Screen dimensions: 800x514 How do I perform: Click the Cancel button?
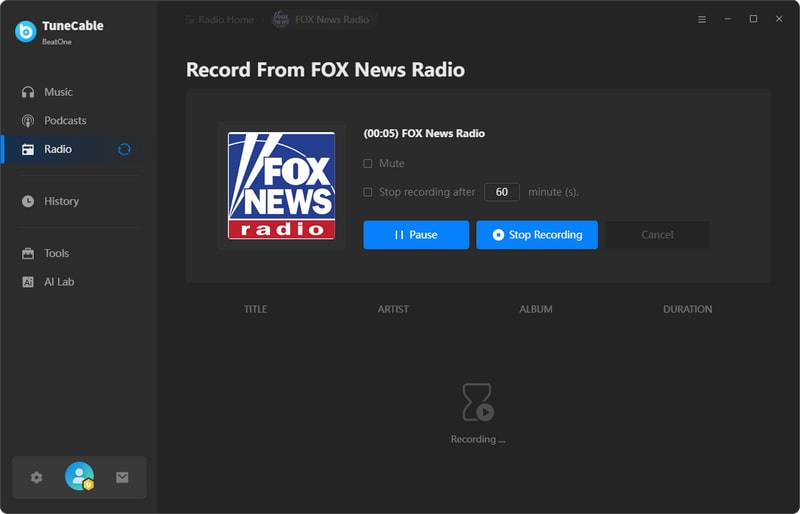(x=658, y=235)
